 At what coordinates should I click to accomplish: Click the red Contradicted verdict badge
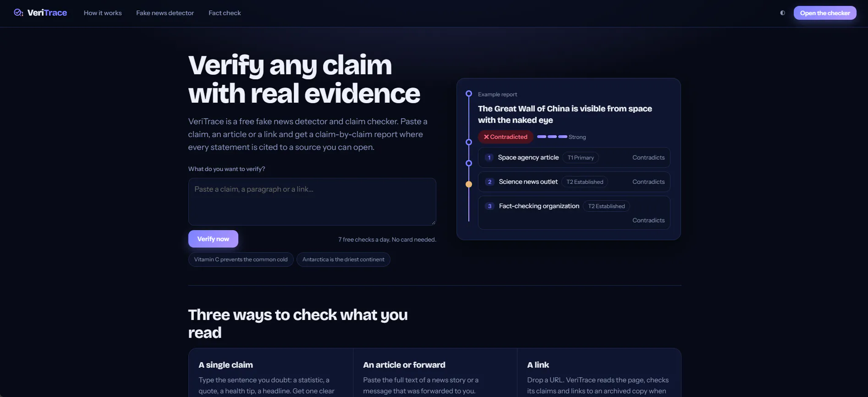tap(505, 137)
